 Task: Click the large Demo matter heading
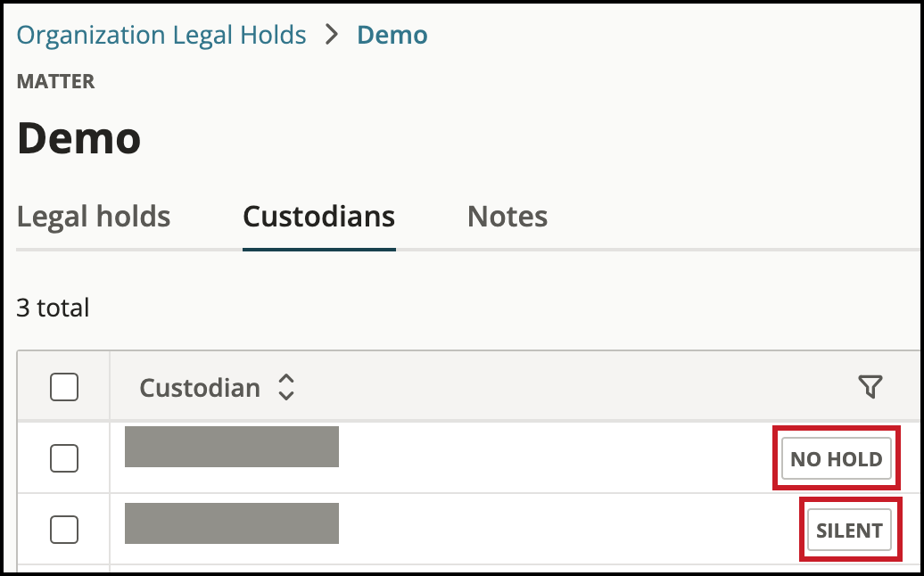[79, 138]
